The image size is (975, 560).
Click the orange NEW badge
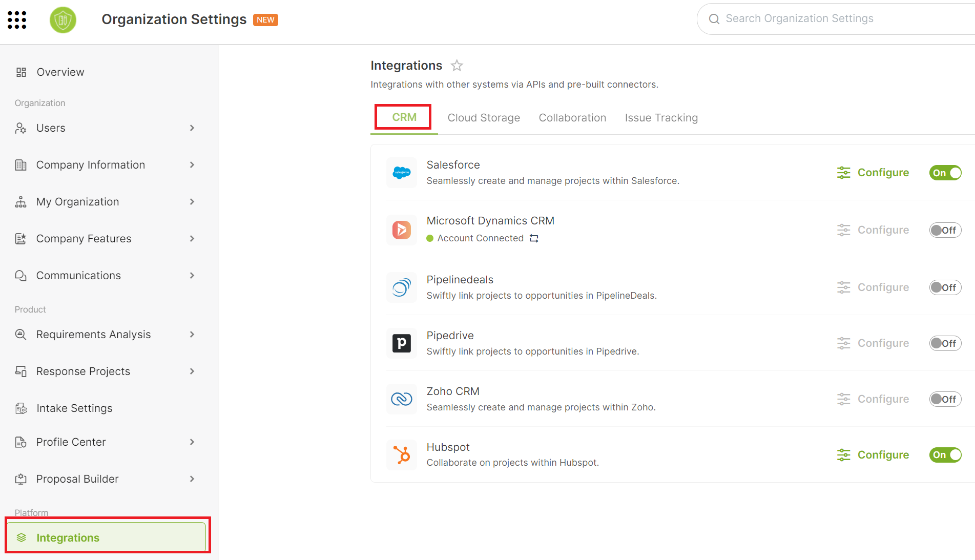tap(265, 20)
